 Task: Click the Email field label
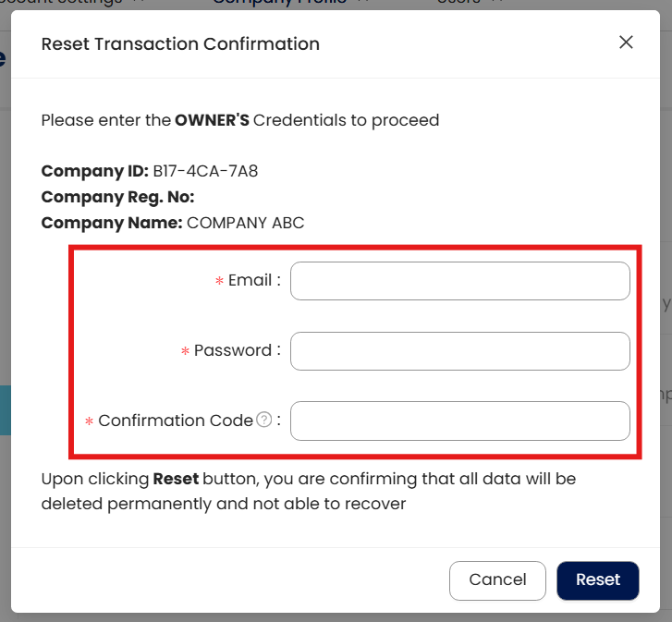point(250,281)
